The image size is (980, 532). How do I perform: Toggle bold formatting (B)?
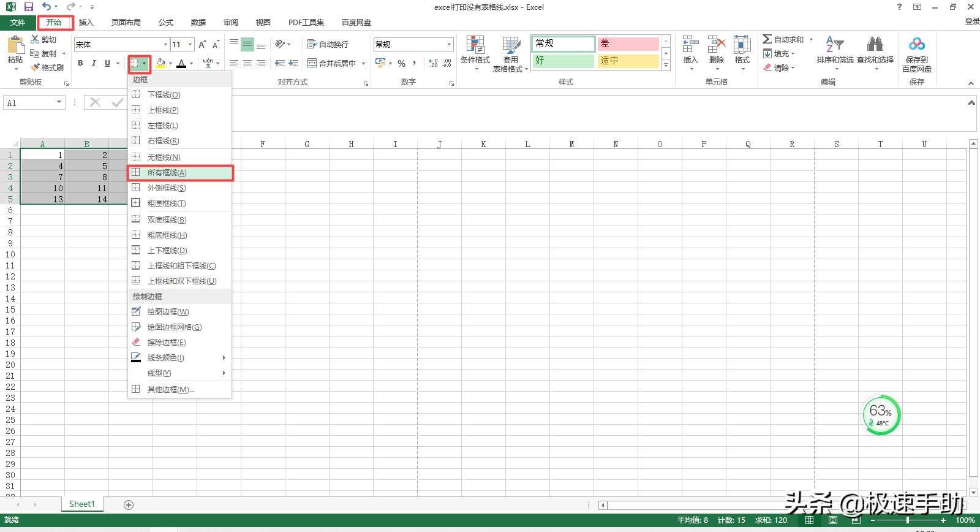point(80,63)
